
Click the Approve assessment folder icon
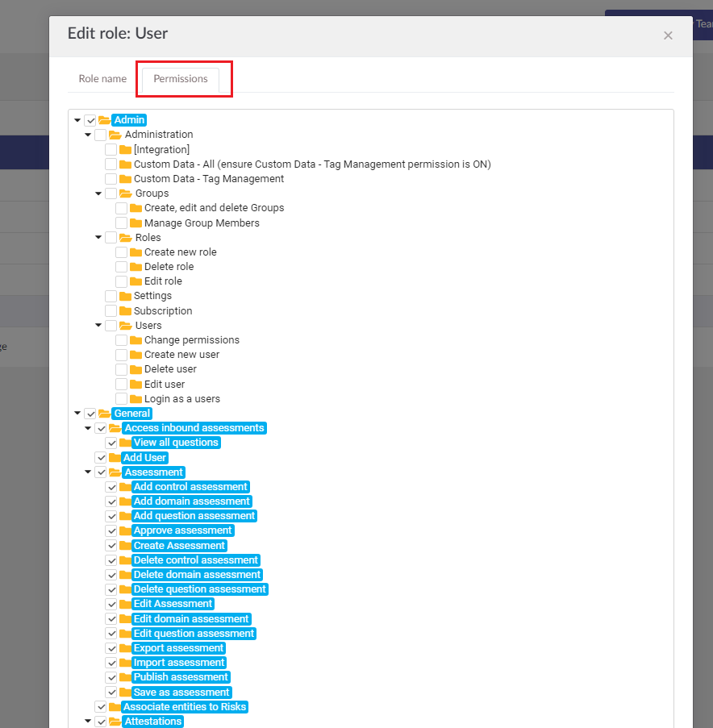[x=125, y=530]
